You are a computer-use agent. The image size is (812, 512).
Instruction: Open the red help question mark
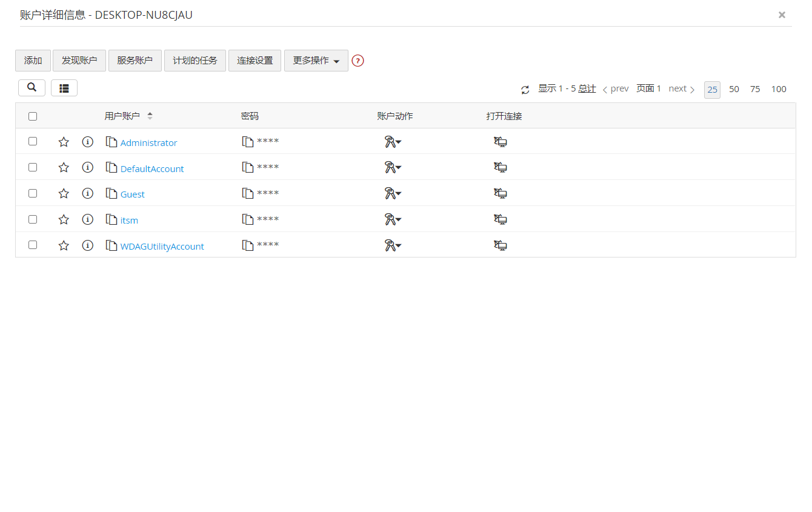pos(358,61)
